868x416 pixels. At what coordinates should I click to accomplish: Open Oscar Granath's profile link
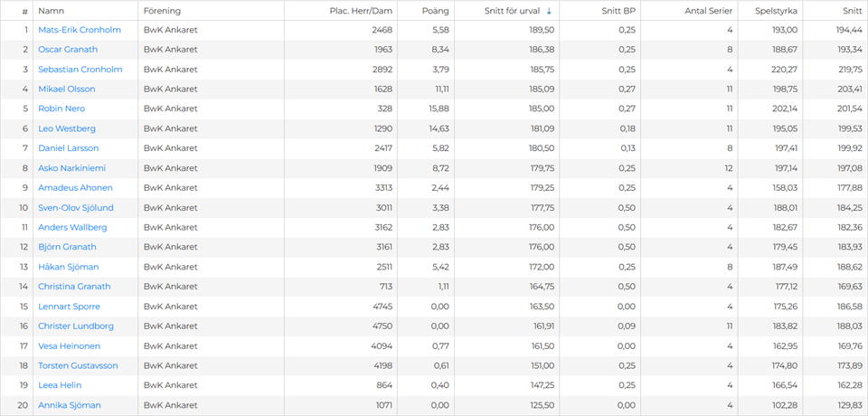68,50
